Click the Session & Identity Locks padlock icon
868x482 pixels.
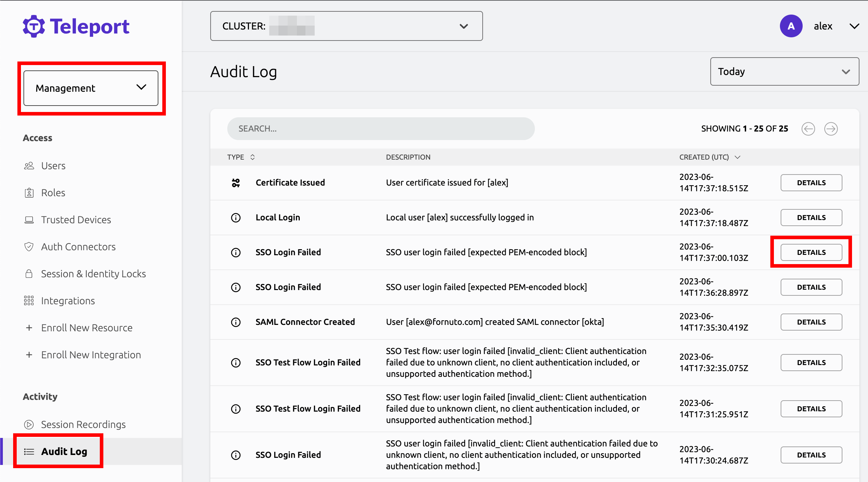click(x=29, y=273)
